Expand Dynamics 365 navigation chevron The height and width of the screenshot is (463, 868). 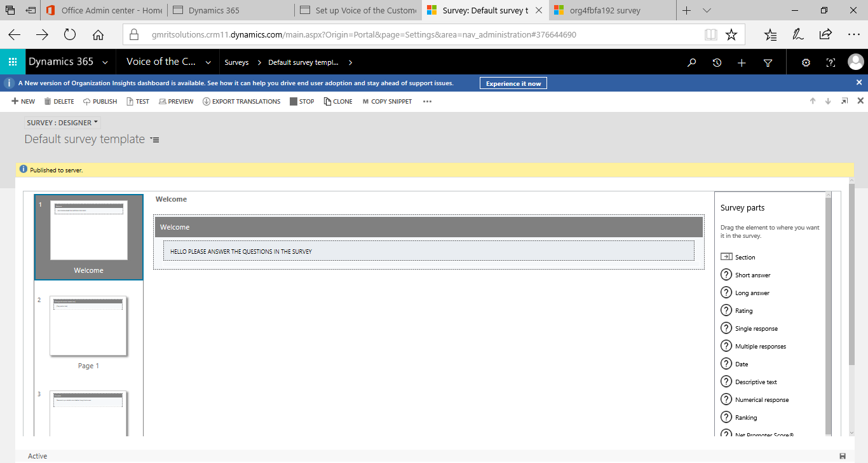coord(105,62)
